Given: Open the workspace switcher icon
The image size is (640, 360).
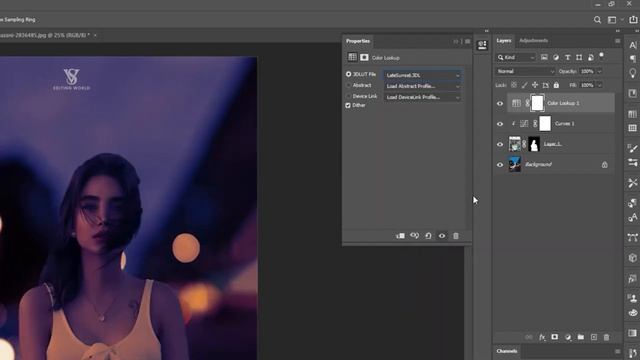Looking at the screenshot, I should [x=612, y=20].
